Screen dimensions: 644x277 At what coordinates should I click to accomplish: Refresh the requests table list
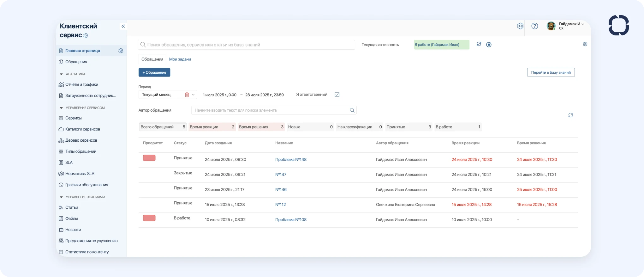tap(570, 115)
